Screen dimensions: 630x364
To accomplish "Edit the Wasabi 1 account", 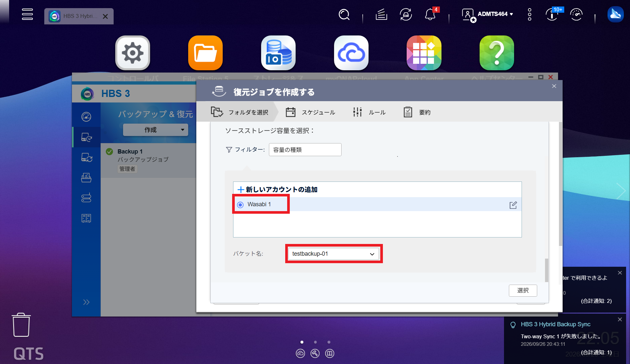I will pyautogui.click(x=513, y=205).
